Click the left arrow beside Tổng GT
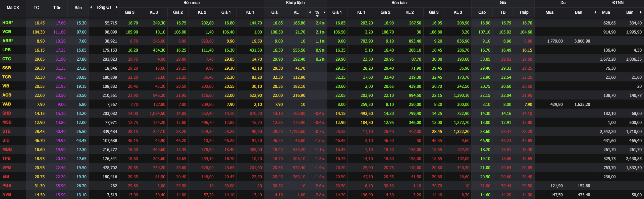Image resolution: width=644 pixels, height=199 pixels. pos(91,7)
